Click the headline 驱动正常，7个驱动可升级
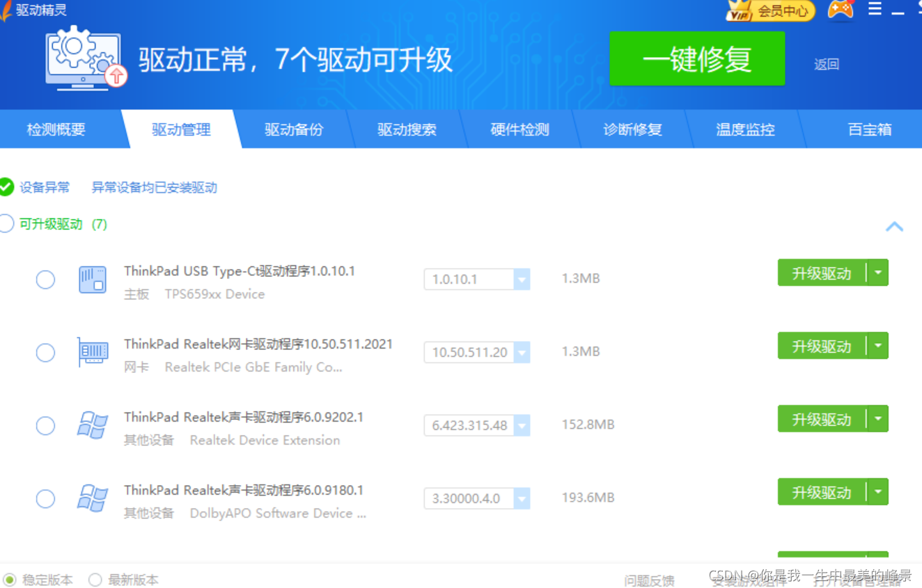The height and width of the screenshot is (588, 922). 295,60
